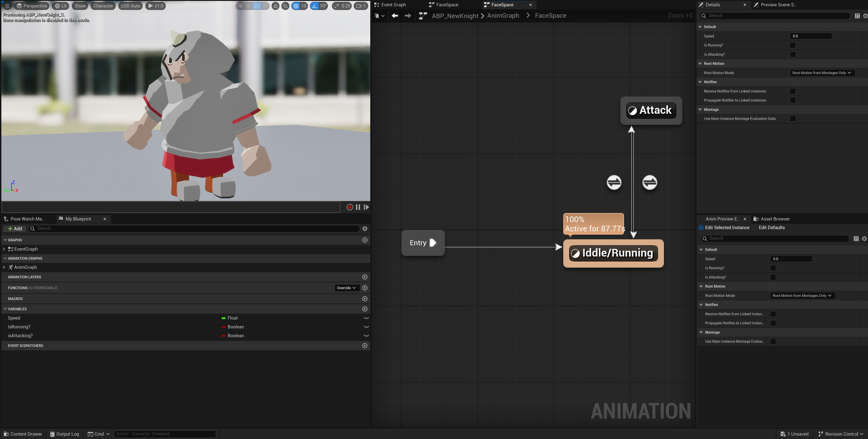Add a new event dispatcher plus icon
This screenshot has height=439, width=868.
[365, 346]
